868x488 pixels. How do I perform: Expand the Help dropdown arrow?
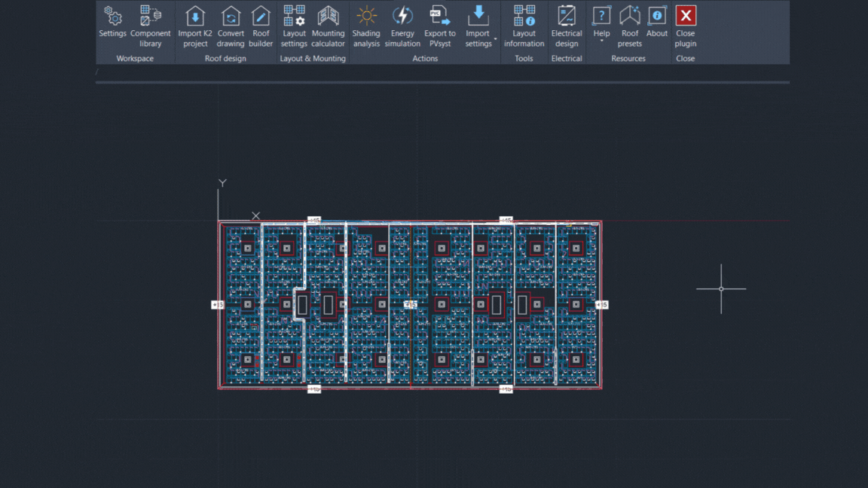601,42
